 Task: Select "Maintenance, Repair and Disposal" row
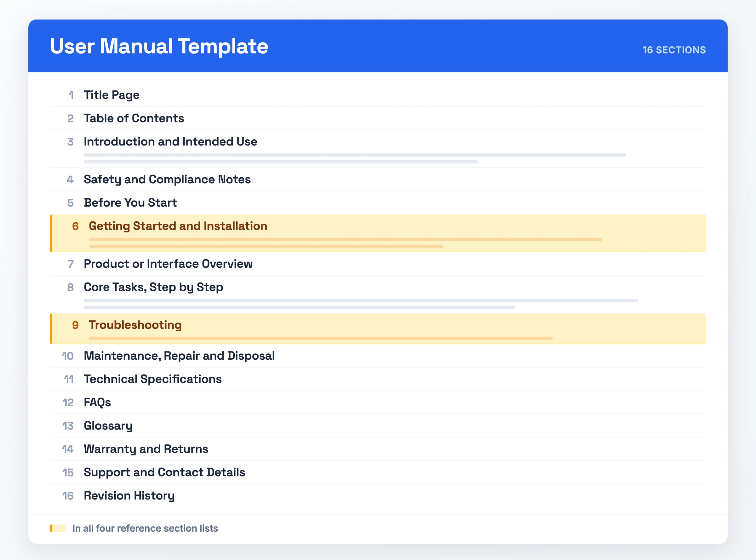(x=378, y=356)
